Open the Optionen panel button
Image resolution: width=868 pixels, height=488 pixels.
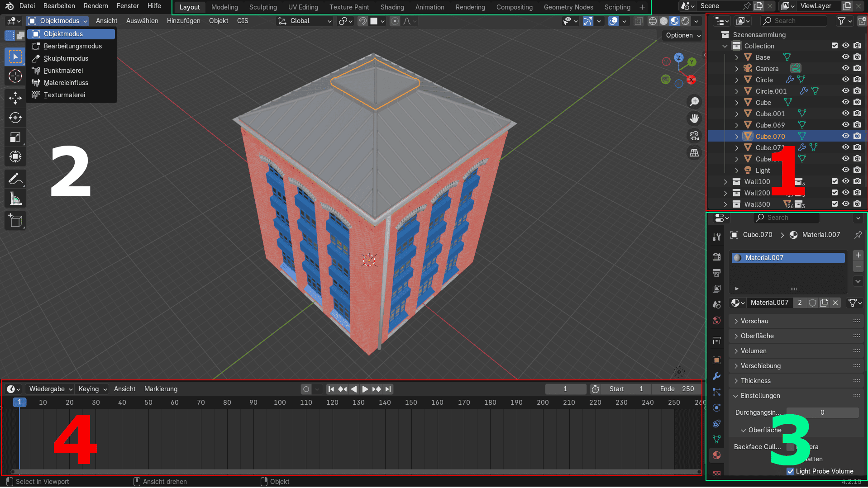click(682, 35)
